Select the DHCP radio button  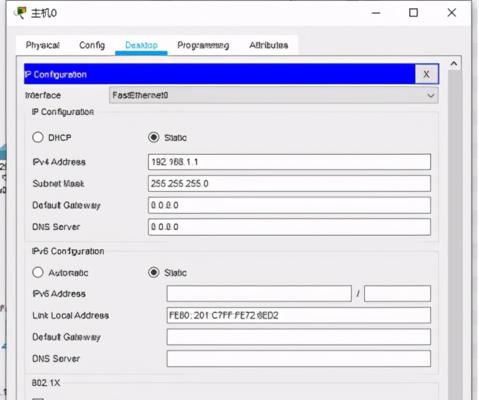pyautogui.click(x=38, y=137)
